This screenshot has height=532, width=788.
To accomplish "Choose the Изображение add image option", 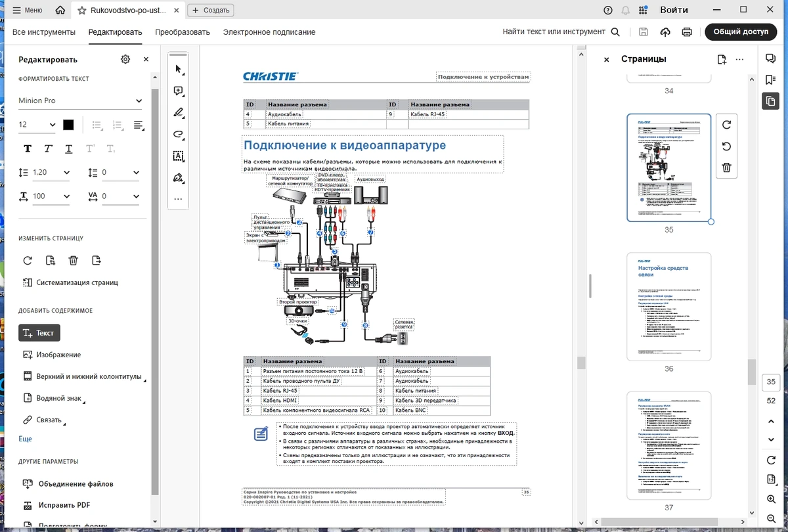I will coord(52,355).
